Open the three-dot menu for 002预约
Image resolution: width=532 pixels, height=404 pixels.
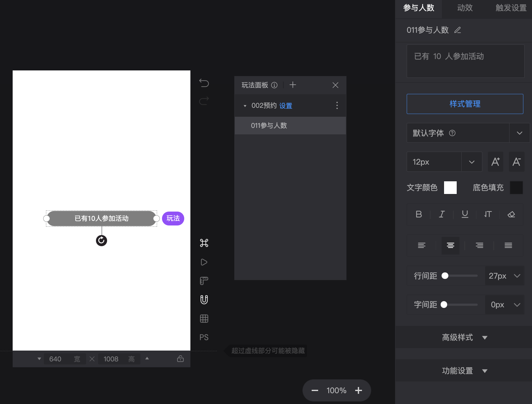click(337, 105)
